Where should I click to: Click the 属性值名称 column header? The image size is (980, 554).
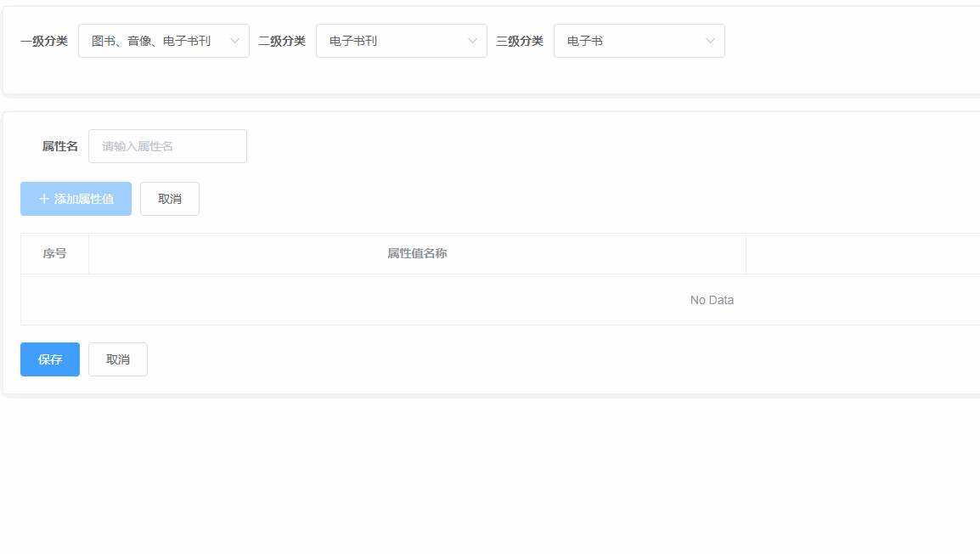(416, 252)
